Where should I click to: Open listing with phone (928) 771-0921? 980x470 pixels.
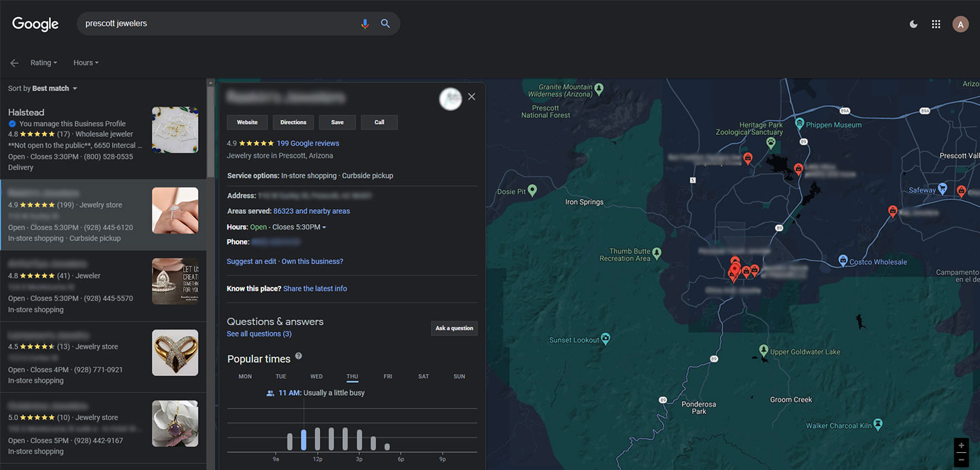pos(103,357)
